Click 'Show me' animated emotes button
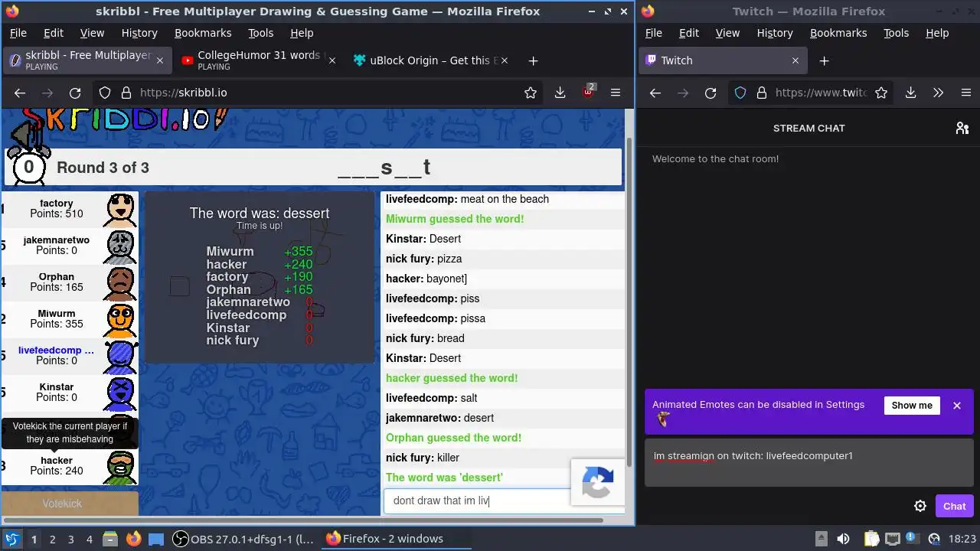This screenshot has height=551, width=980. (912, 406)
